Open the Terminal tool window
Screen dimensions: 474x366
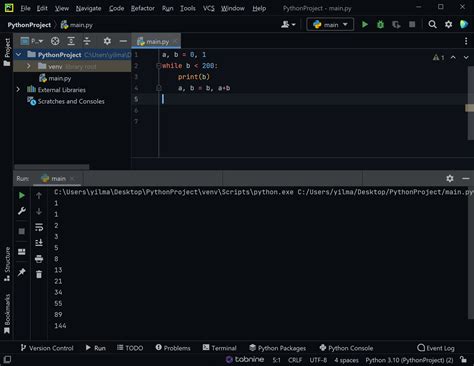click(219, 348)
